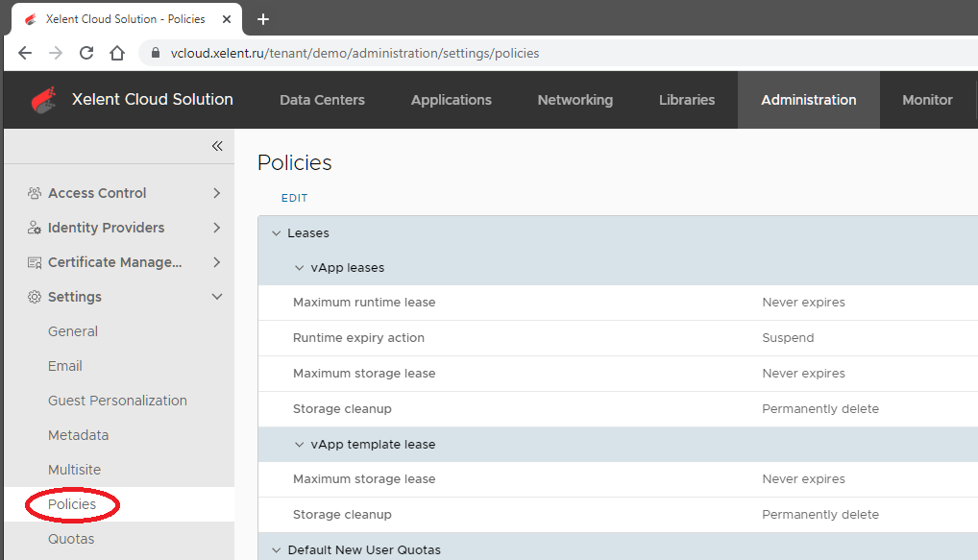Click Runtime expiry action row label
Screen dimensions: 978x560
click(358, 337)
